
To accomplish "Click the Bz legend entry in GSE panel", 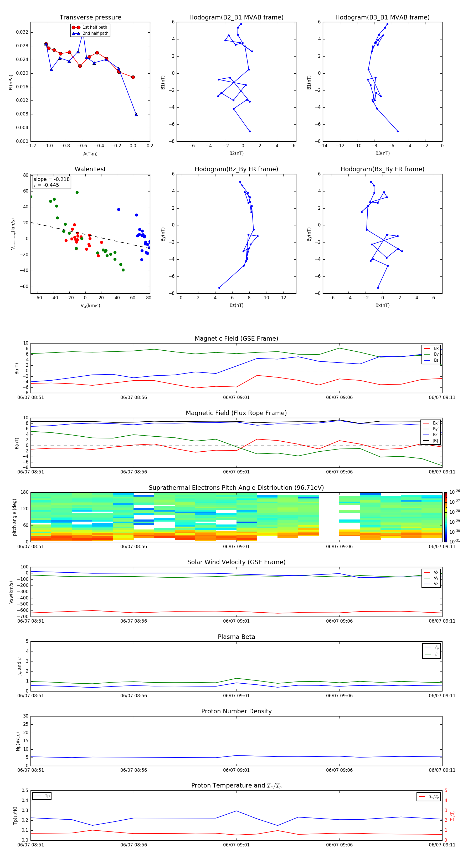I will click(431, 360).
